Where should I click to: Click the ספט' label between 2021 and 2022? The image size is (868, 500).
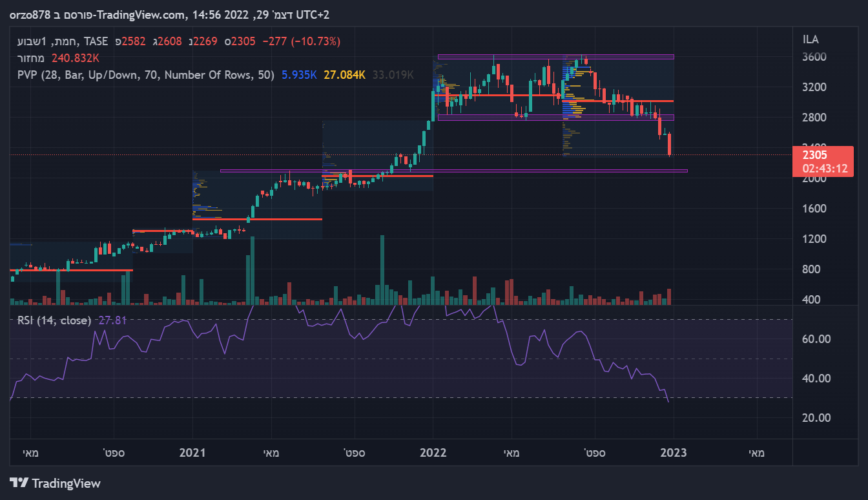[354, 453]
